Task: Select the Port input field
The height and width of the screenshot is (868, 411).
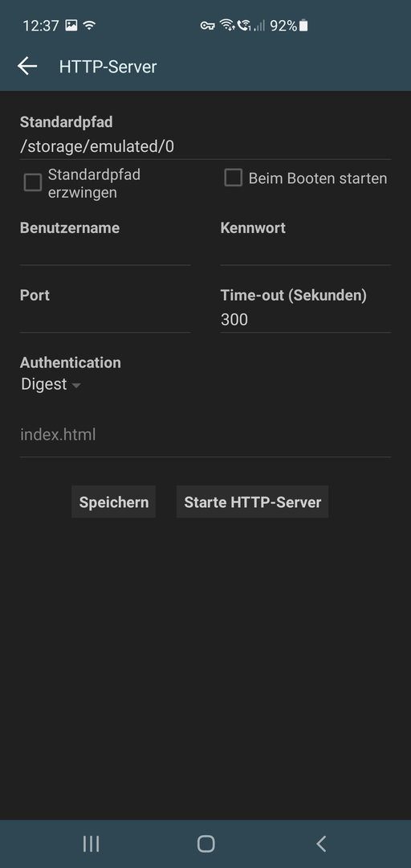Action: (105, 320)
